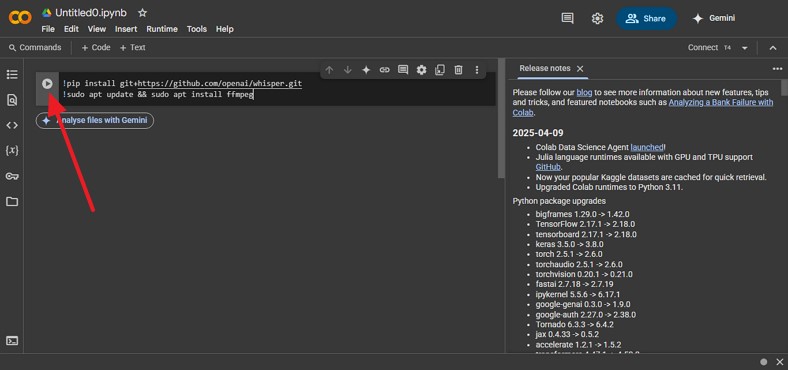Screen dimensions: 788x370
Task: Click 'keras 3.5.0 -> 3.8.0' entry
Action: pyautogui.click(x=569, y=244)
